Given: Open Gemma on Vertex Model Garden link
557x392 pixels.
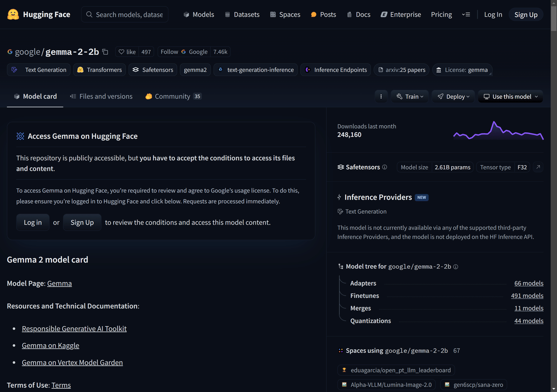Looking at the screenshot, I should [72, 362].
